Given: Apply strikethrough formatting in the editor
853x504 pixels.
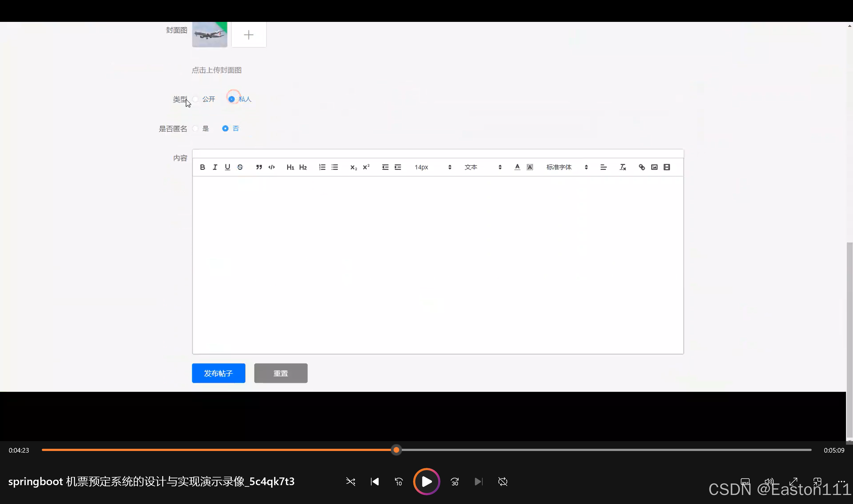Looking at the screenshot, I should (240, 167).
